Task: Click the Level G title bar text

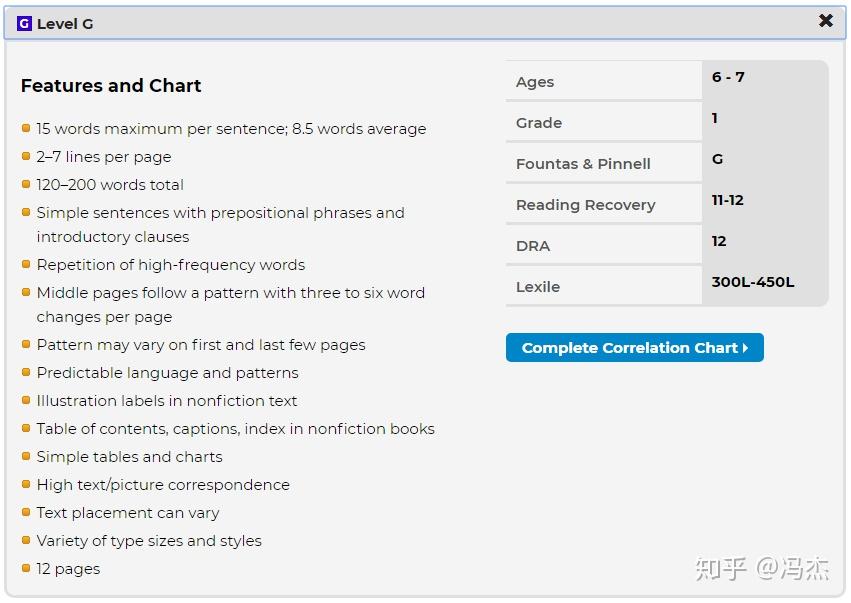Action: [65, 24]
